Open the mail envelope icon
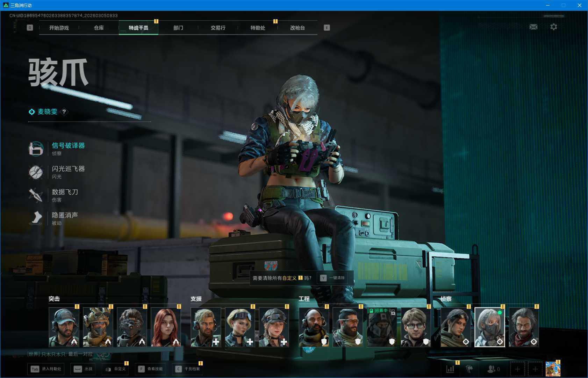 533,27
